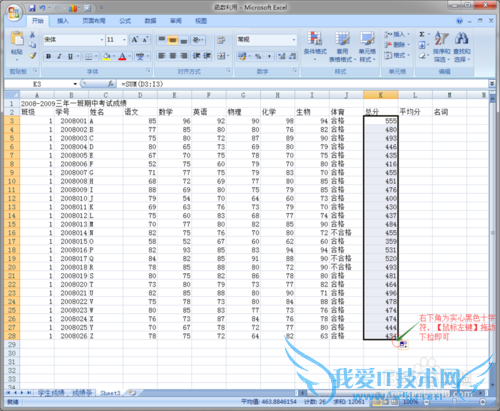Open Number group dialog launcher
The width and height of the screenshot is (500, 411).
295,71
